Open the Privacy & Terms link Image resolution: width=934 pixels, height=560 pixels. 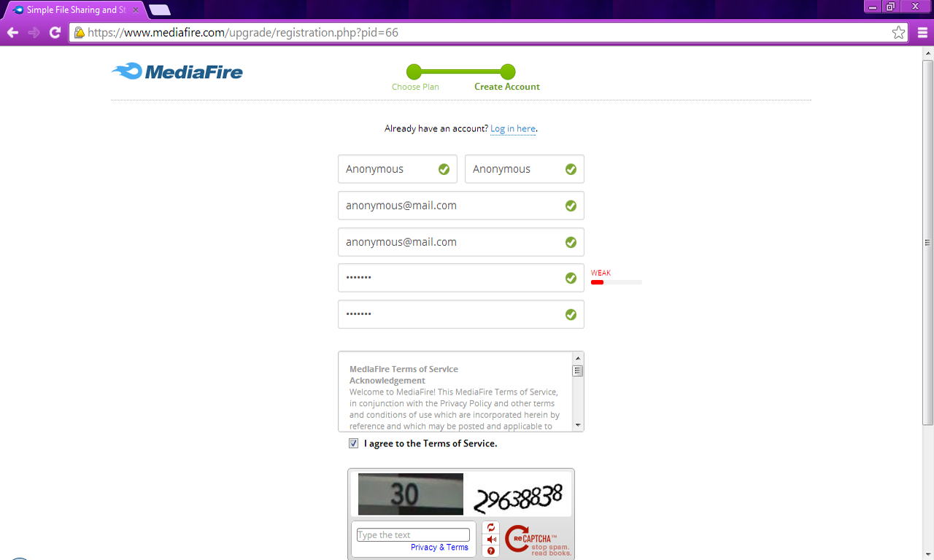click(x=441, y=547)
